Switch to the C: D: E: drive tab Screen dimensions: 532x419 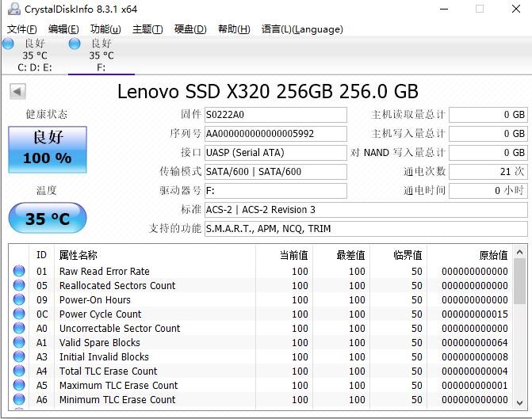pyautogui.click(x=35, y=55)
